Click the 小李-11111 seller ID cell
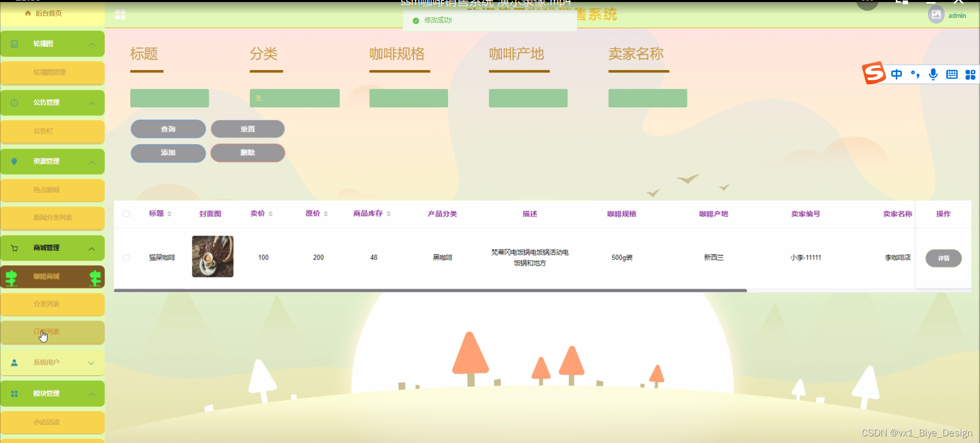 tap(805, 258)
